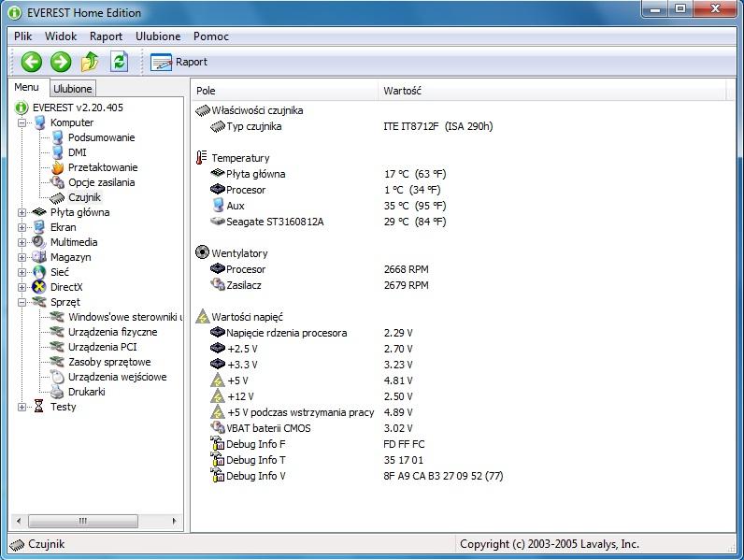Expand the Ekran tree node

[21, 227]
